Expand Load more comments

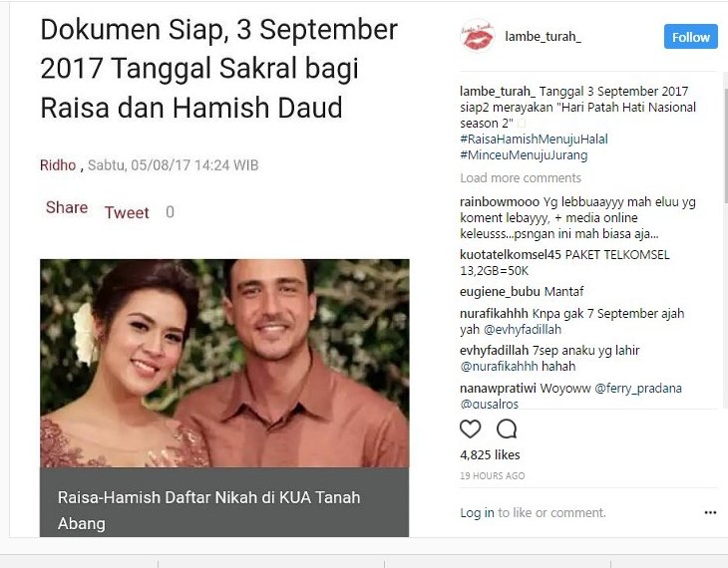521,177
